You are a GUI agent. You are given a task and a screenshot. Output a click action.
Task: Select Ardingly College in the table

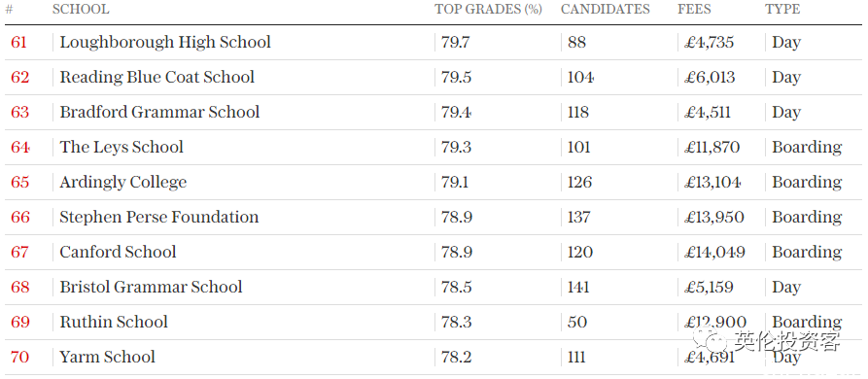(122, 182)
